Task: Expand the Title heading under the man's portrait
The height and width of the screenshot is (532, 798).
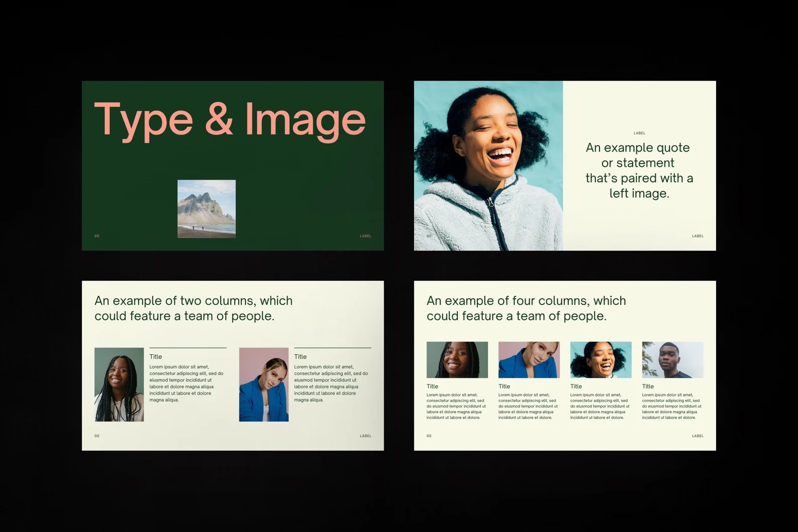Action: pos(648,386)
